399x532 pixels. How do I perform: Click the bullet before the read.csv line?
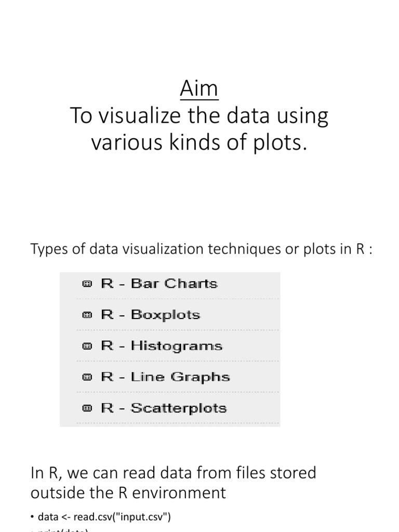(32, 517)
